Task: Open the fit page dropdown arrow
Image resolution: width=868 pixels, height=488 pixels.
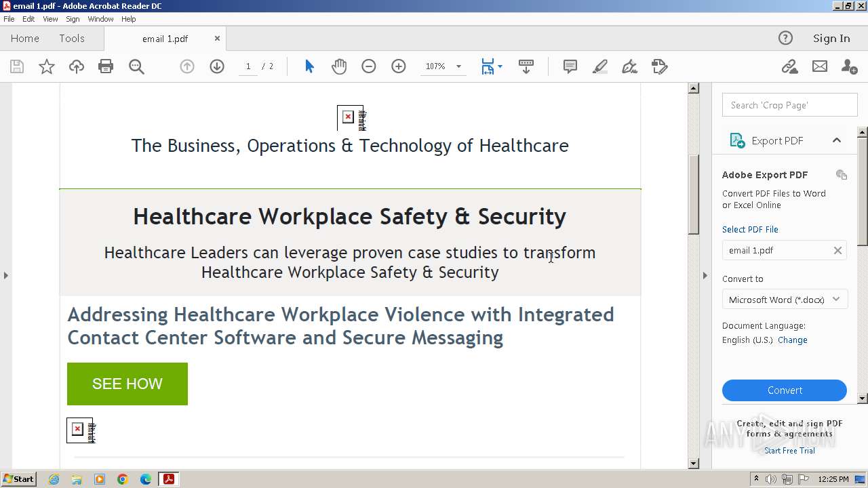Action: point(500,66)
